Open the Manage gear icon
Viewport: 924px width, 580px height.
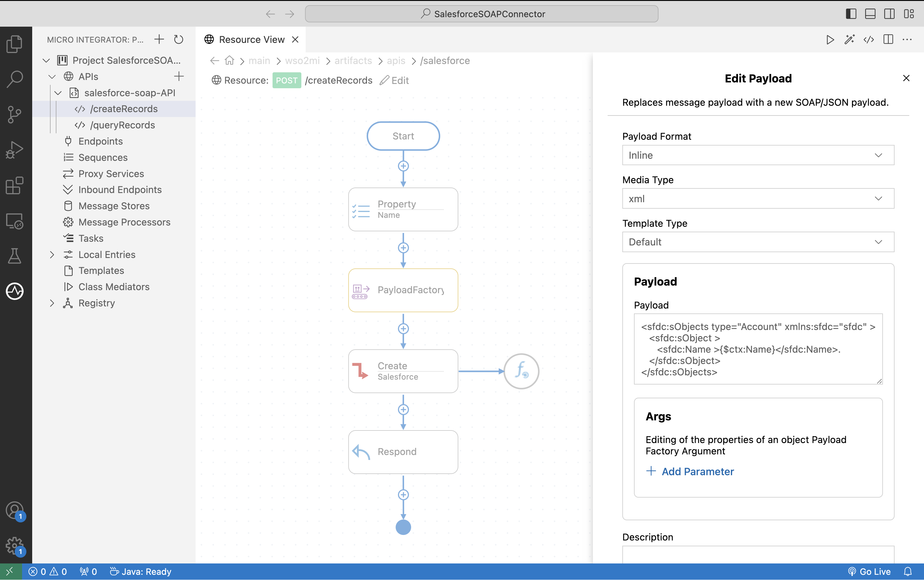tap(15, 546)
